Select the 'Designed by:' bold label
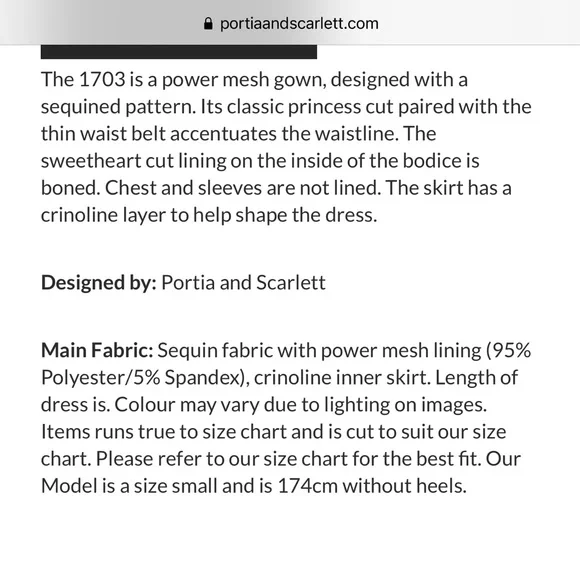580x580 pixels. click(99, 283)
